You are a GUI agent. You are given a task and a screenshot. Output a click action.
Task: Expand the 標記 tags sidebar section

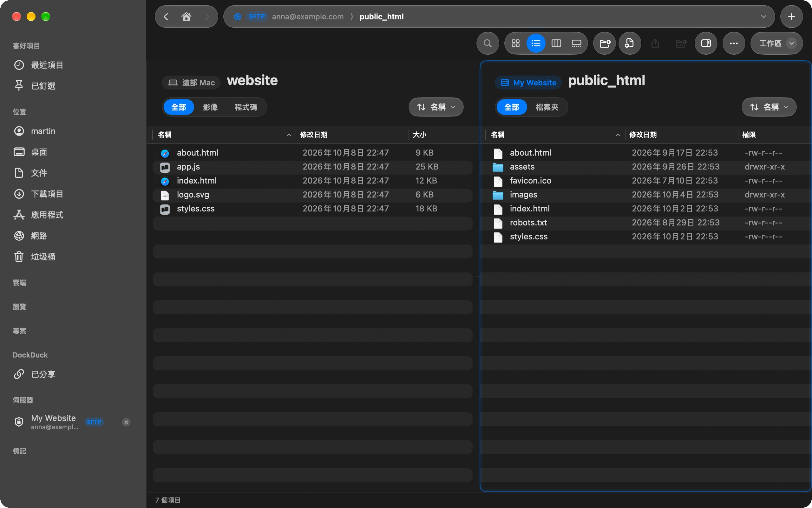19,451
